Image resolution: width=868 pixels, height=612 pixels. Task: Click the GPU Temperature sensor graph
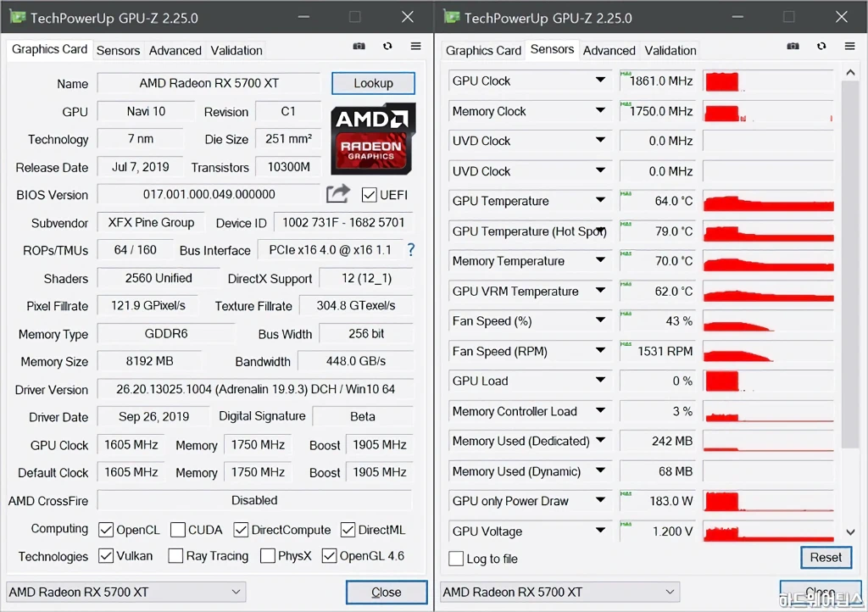click(x=768, y=201)
